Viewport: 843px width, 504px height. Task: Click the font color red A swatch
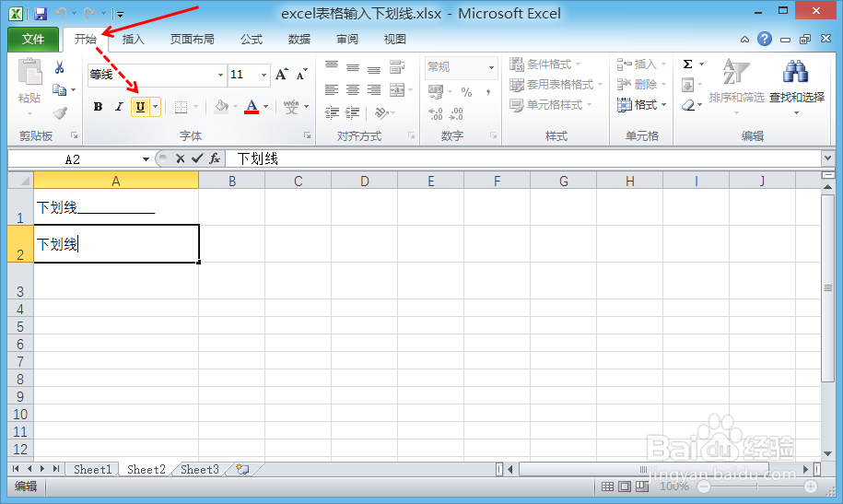[252, 107]
